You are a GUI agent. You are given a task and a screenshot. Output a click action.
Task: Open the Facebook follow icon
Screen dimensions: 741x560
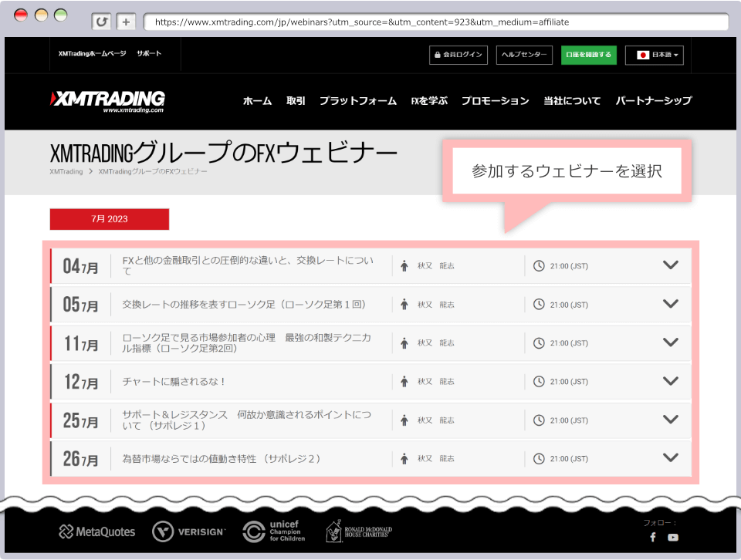point(652,538)
